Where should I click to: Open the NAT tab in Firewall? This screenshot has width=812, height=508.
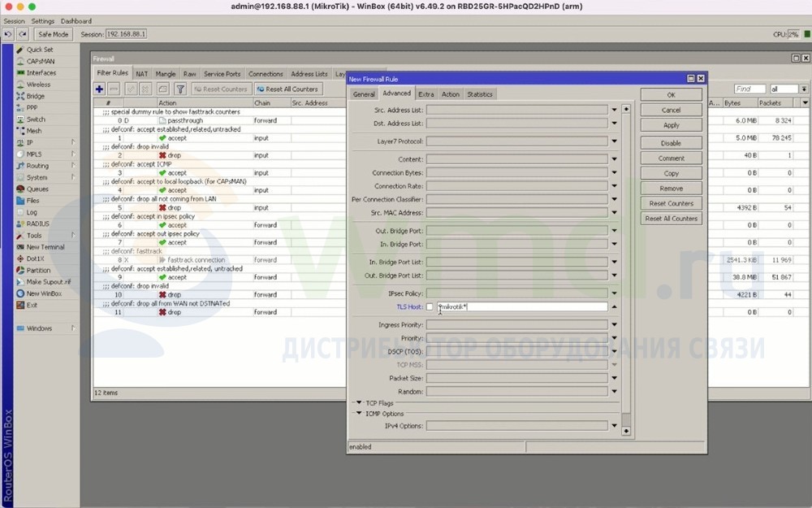(x=142, y=74)
